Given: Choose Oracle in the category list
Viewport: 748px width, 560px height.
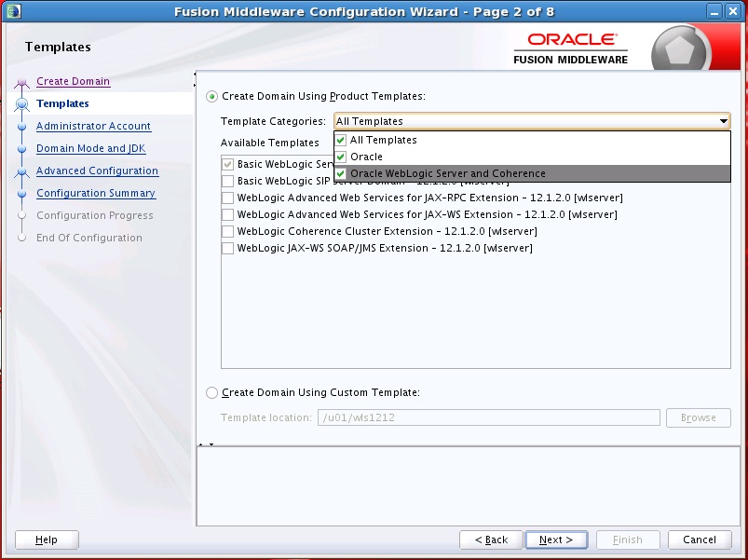Looking at the screenshot, I should pyautogui.click(x=532, y=157).
